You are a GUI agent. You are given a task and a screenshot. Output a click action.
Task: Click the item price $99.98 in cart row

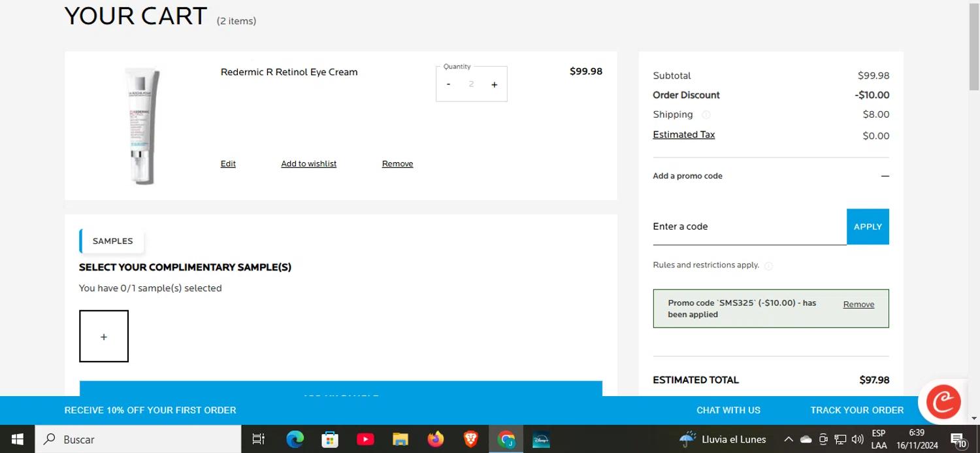(x=586, y=71)
